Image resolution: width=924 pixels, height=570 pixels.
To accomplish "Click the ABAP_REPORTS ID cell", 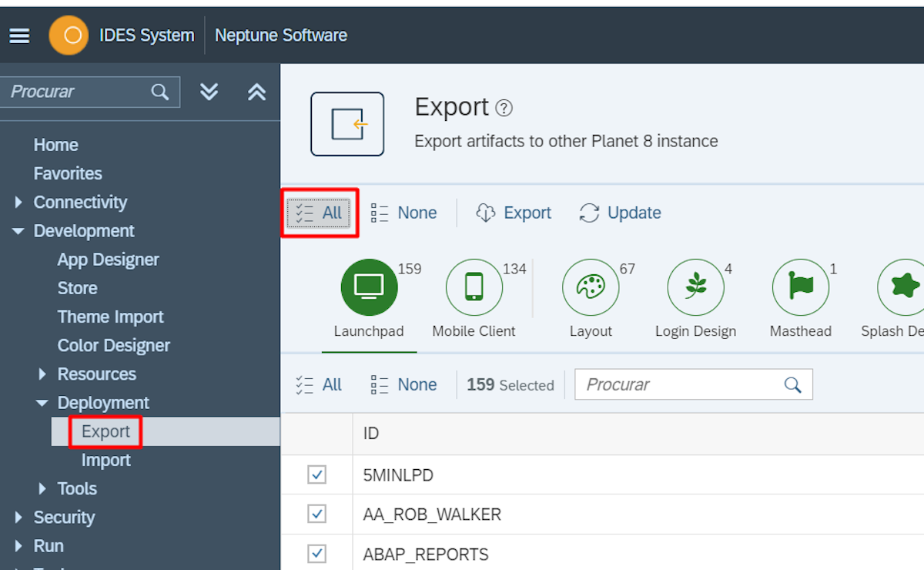I will tap(638, 554).
